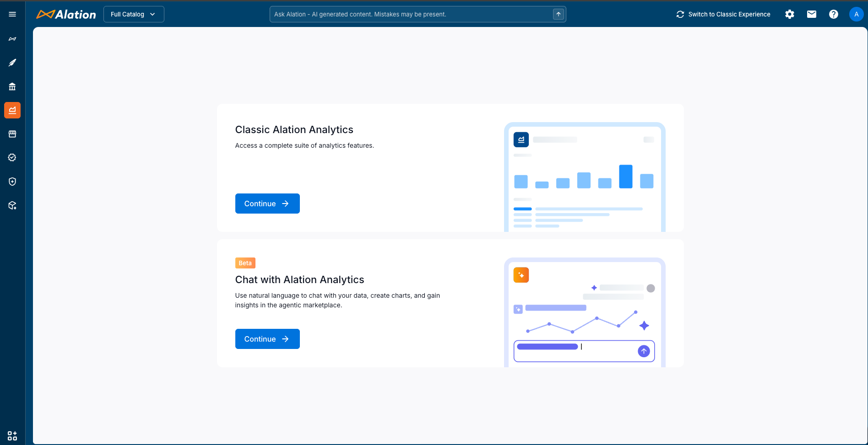868x445 pixels.
Task: Open the shield policy sidebar icon
Action: coord(12,182)
